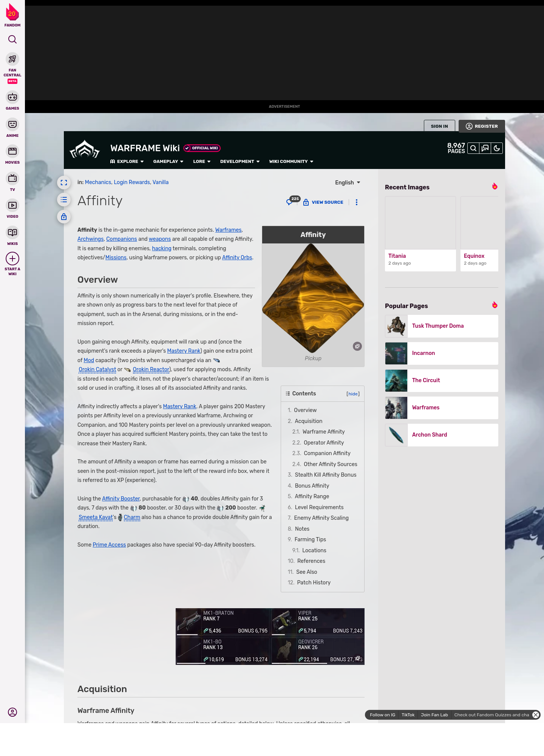Image resolution: width=544 pixels, height=756 pixels.
Task: Open Warframes popular page
Action: 442,407
